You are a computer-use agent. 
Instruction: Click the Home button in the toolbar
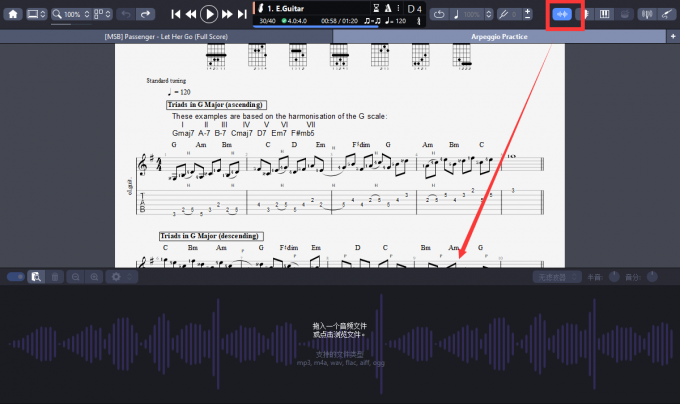12,14
